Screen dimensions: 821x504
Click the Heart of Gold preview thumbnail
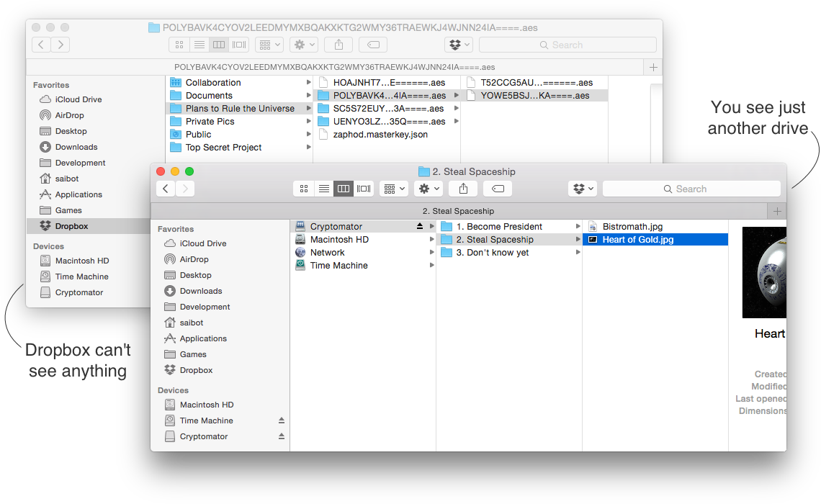(x=764, y=272)
